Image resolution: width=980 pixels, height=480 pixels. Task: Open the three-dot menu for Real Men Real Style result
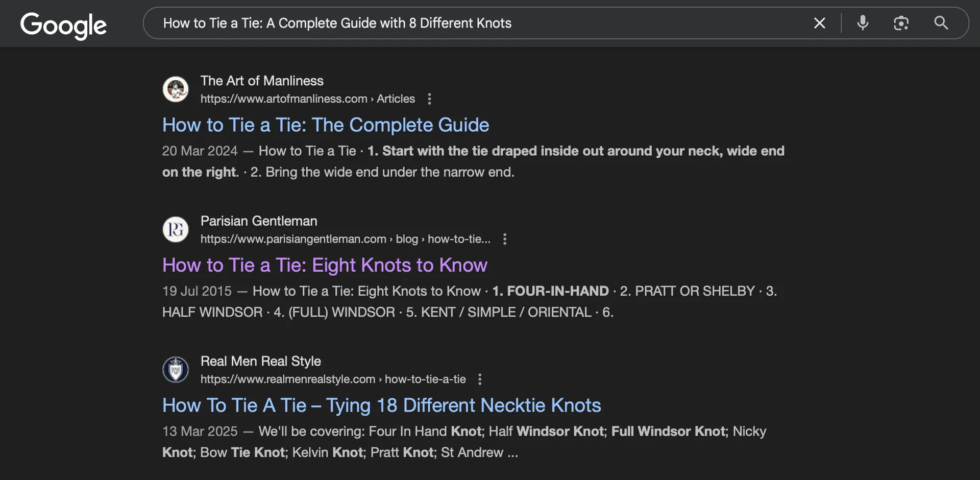[479, 379]
